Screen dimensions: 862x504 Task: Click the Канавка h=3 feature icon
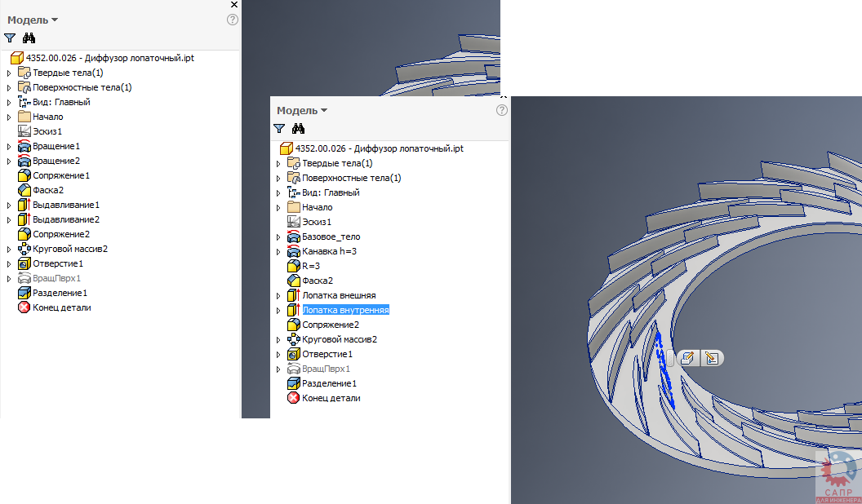(x=294, y=251)
